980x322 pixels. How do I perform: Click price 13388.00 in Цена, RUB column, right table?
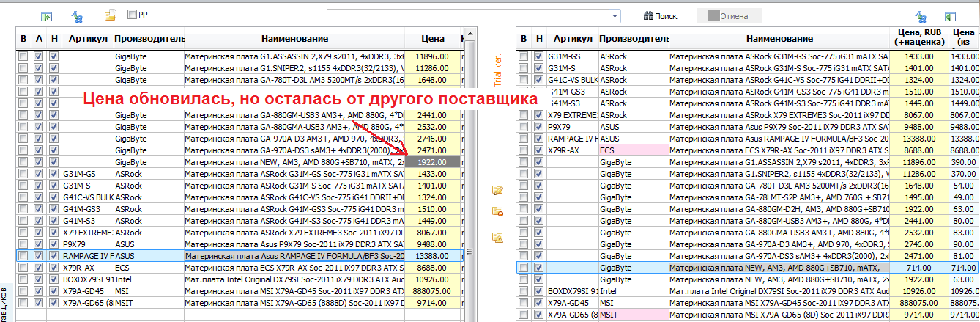tap(918, 139)
